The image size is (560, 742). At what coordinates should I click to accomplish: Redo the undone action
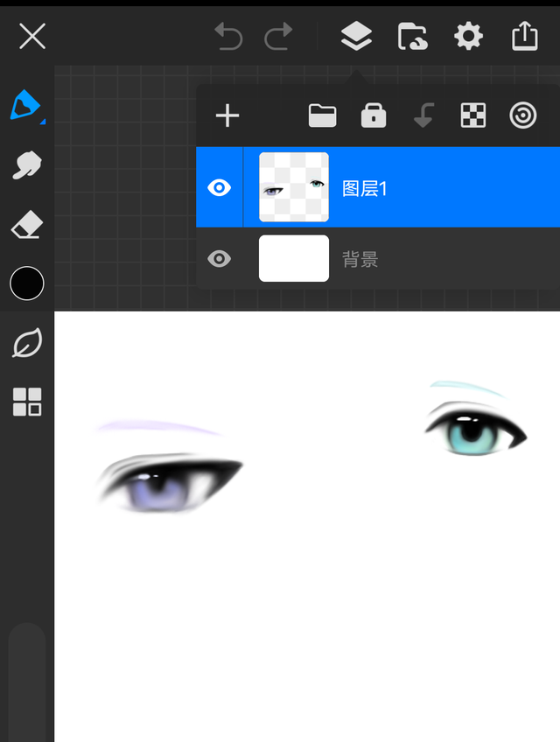pyautogui.click(x=278, y=37)
